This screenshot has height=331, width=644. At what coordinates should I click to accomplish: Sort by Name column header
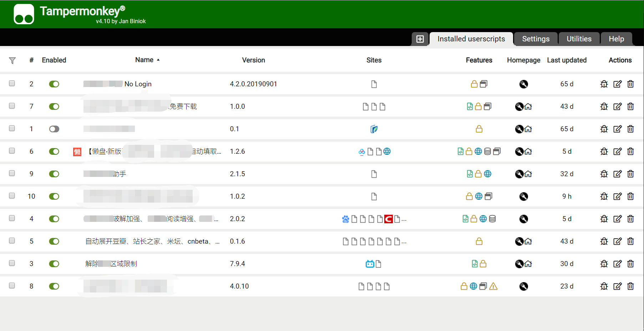click(x=144, y=60)
